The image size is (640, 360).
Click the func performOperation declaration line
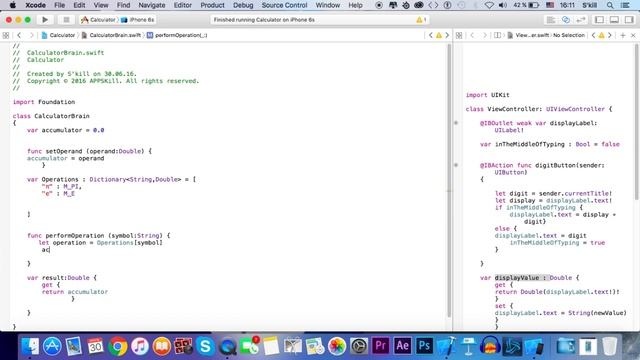(x=99, y=236)
